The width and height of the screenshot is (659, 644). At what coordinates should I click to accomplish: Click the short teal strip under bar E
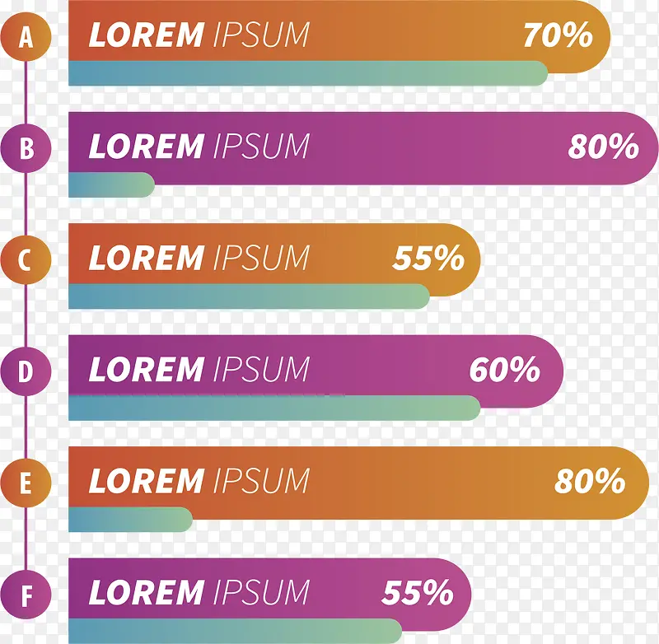pos(130,520)
